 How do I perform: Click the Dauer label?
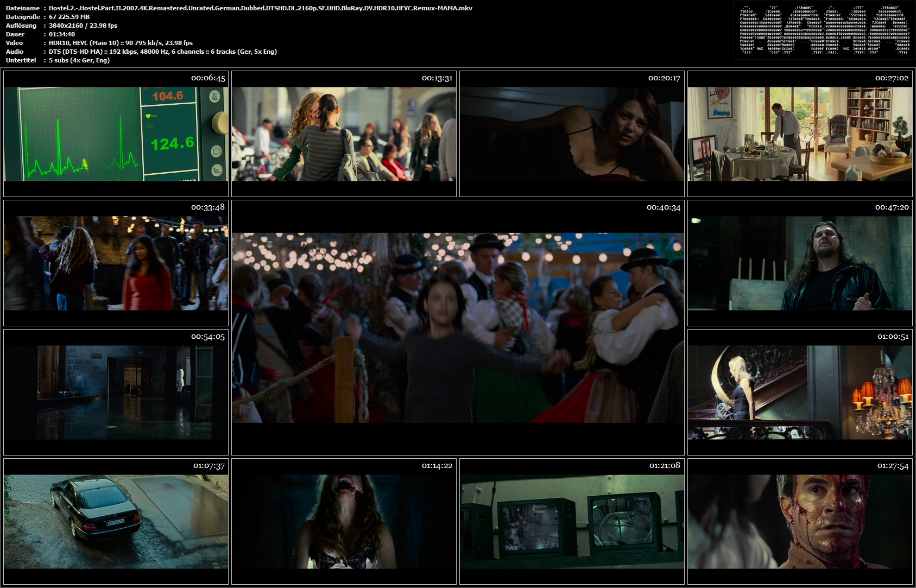click(x=15, y=34)
